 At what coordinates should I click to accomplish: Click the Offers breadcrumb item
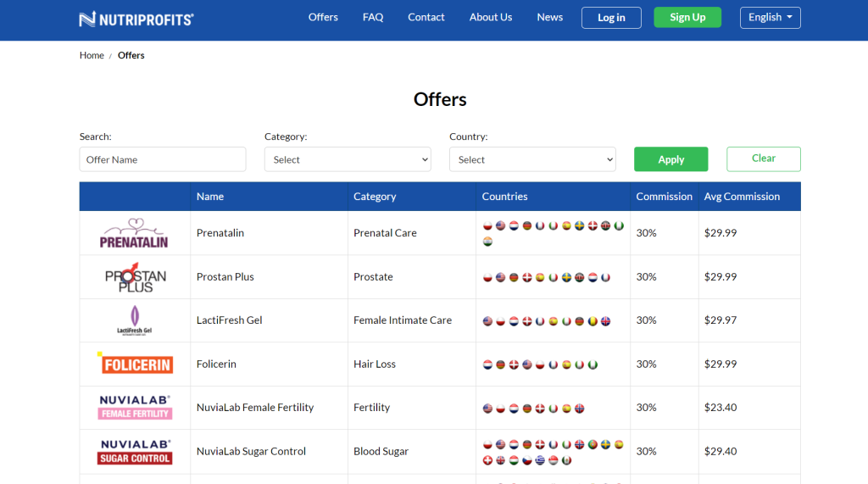pos(131,55)
